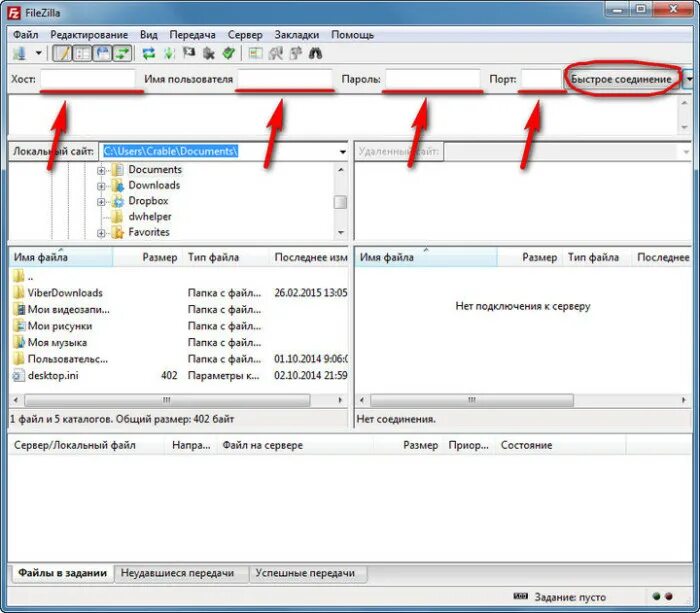This screenshot has height=613, width=700.
Task: Click the local tree scrollbar thumb
Action: pyautogui.click(x=341, y=202)
